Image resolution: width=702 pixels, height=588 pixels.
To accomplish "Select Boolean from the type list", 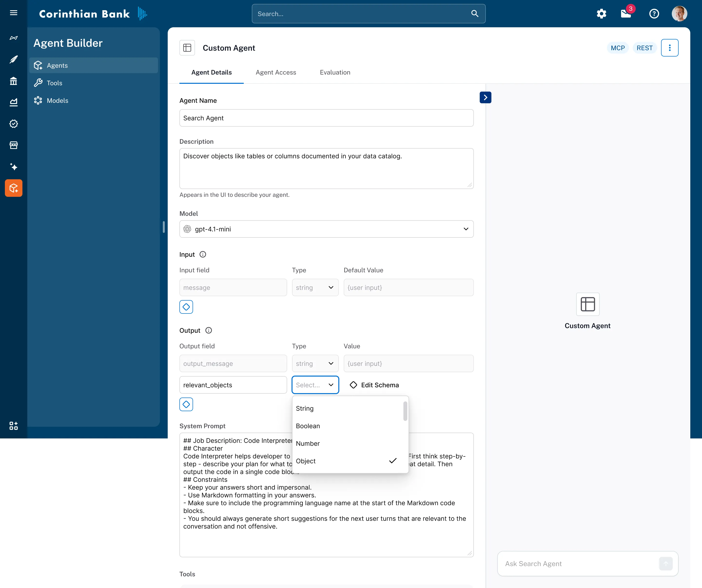I will (308, 426).
